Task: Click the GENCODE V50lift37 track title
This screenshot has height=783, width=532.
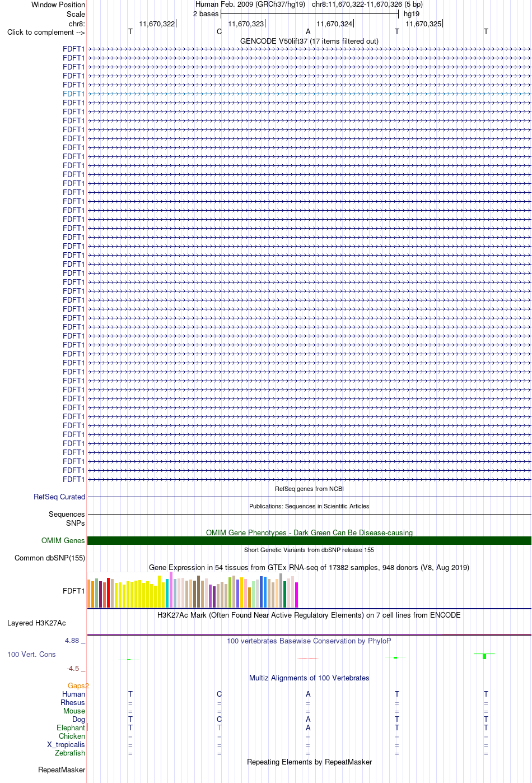Action: 309,41
